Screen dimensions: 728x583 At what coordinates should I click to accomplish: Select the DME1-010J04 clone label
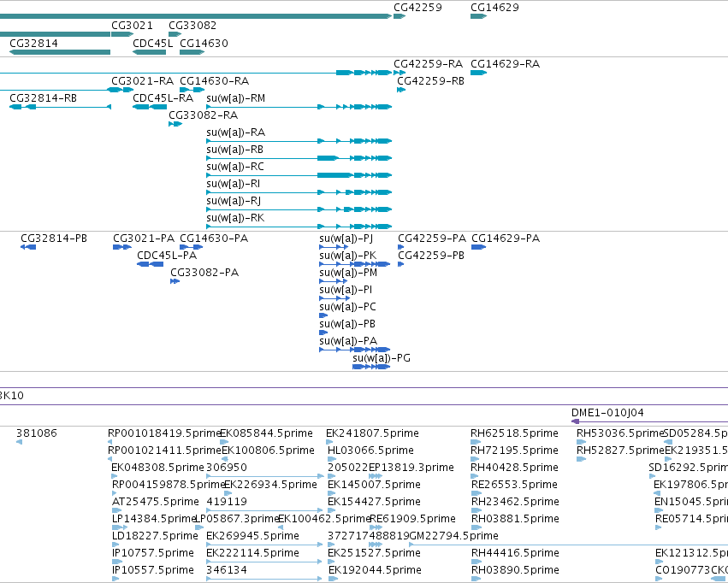[x=607, y=413]
